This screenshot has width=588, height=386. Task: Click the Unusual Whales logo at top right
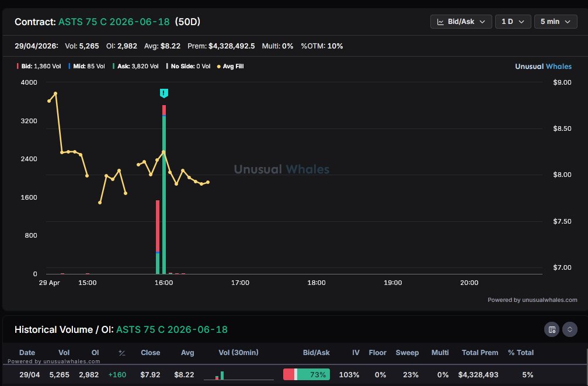pyautogui.click(x=543, y=67)
